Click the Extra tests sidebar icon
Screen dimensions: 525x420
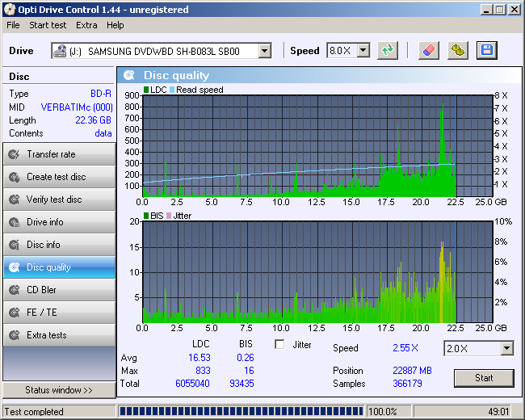pos(14,335)
